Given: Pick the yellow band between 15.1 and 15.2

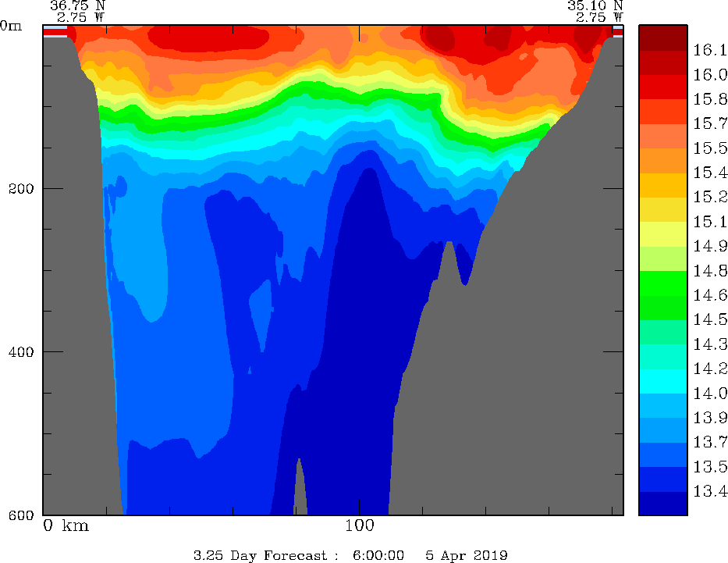Looking at the screenshot, I should pyautogui.click(x=663, y=209).
